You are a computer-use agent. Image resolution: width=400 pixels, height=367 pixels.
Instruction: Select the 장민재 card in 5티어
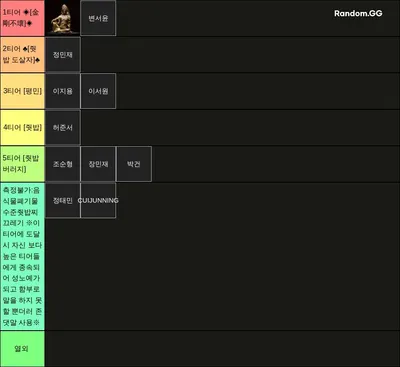click(x=98, y=164)
